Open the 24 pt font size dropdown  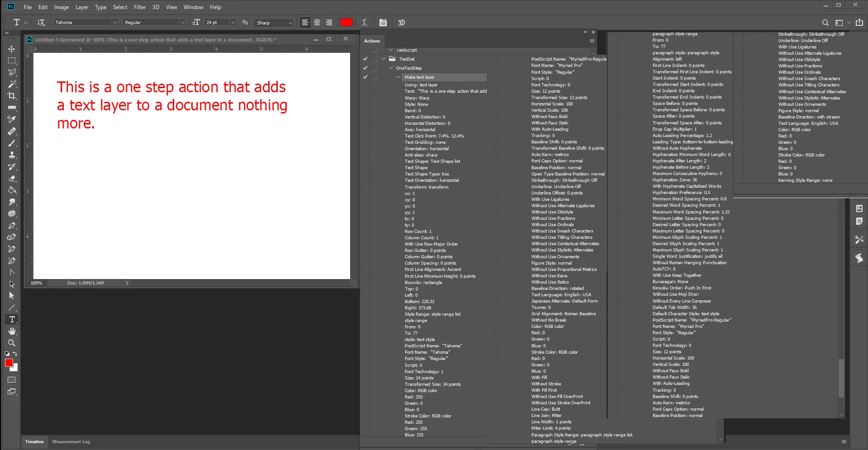(x=233, y=22)
